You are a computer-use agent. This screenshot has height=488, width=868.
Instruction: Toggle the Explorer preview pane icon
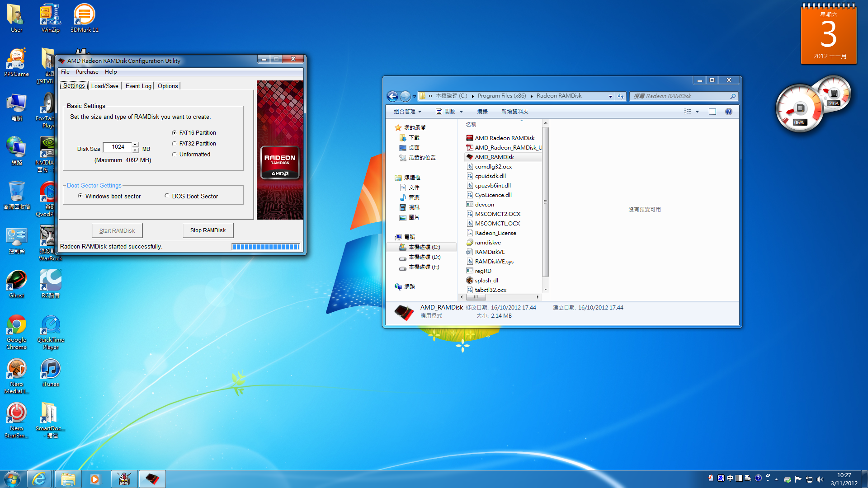[x=712, y=112]
